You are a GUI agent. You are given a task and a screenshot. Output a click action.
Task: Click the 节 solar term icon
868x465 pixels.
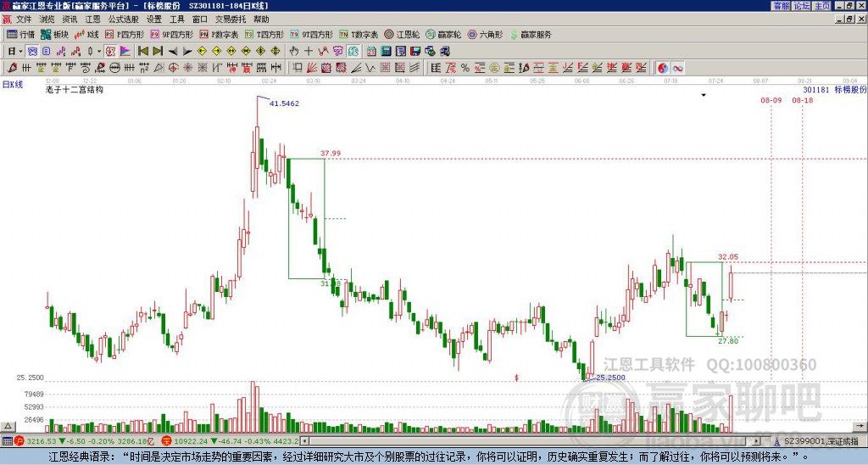pos(338,52)
